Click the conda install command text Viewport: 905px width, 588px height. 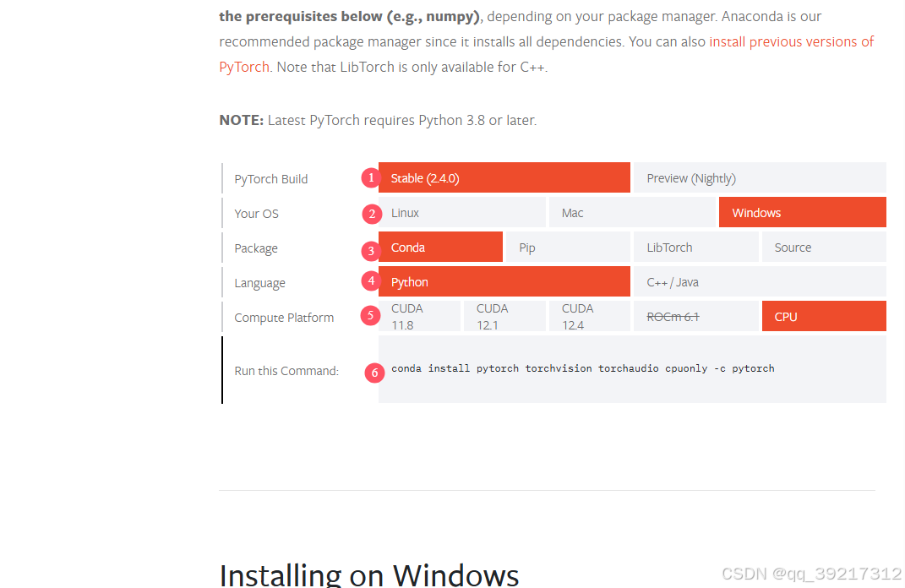[x=583, y=368]
